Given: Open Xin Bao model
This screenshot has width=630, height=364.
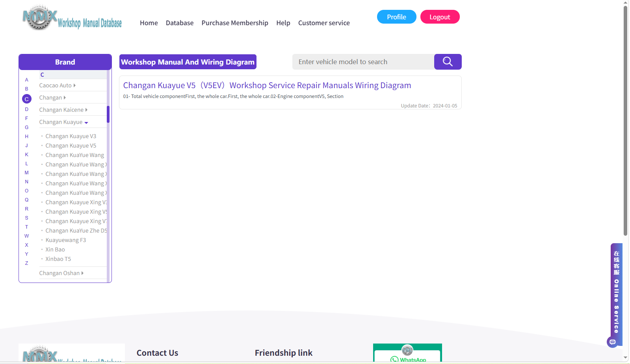Looking at the screenshot, I should (55, 249).
